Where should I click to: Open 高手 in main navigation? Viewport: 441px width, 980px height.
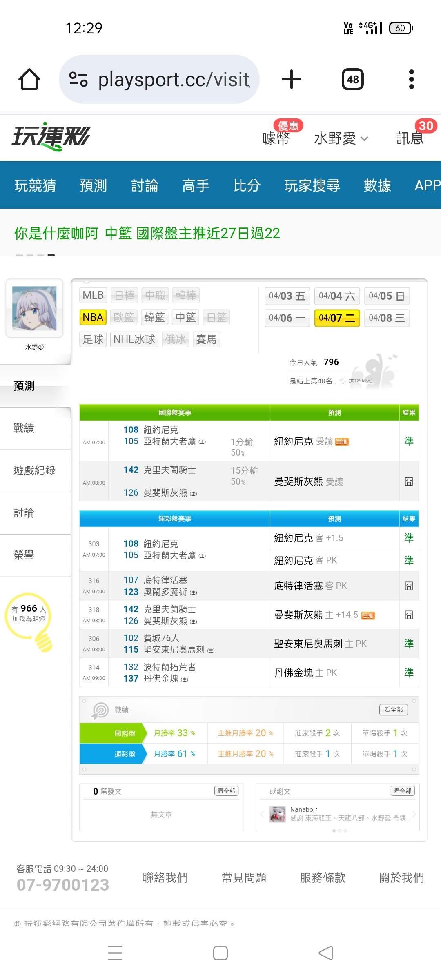(x=196, y=185)
